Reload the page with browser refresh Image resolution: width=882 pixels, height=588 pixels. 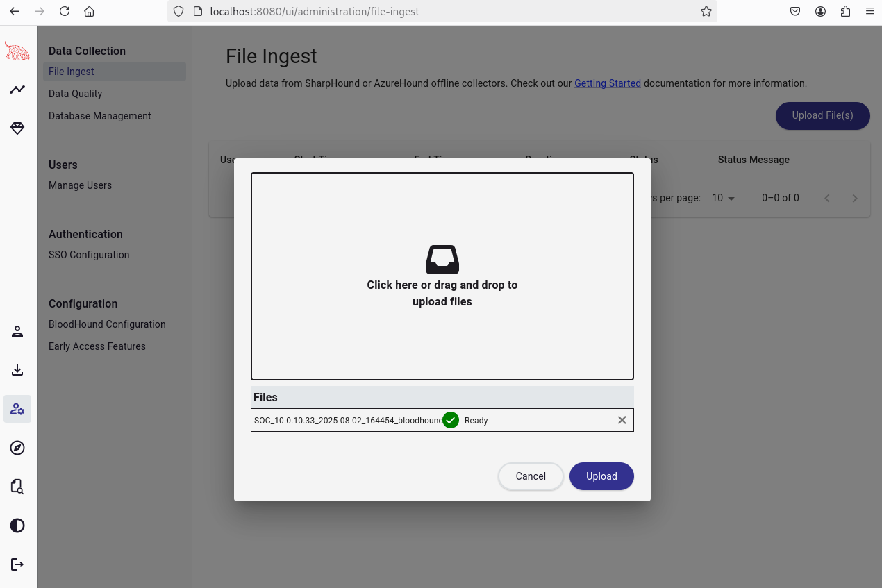pos(65,11)
